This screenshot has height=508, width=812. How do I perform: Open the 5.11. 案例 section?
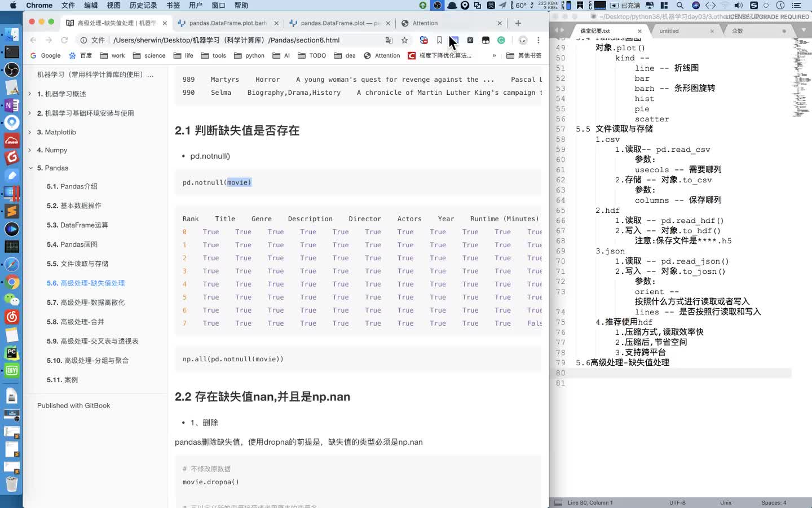click(x=63, y=380)
